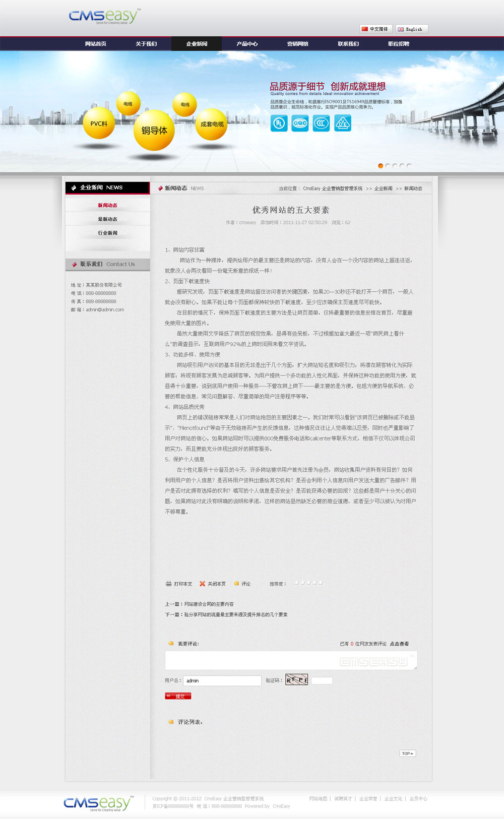
Task: Click the CCC certification badge
Action: point(321,123)
